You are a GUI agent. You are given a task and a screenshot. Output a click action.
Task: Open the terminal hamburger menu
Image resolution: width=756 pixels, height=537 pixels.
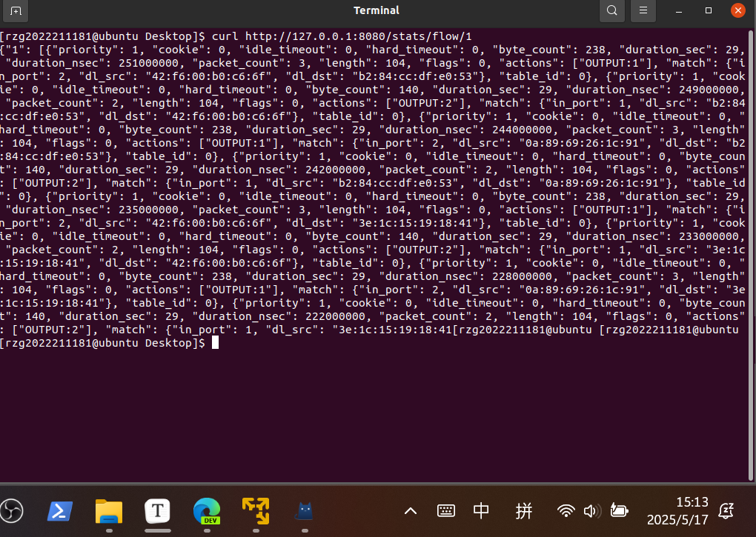644,10
